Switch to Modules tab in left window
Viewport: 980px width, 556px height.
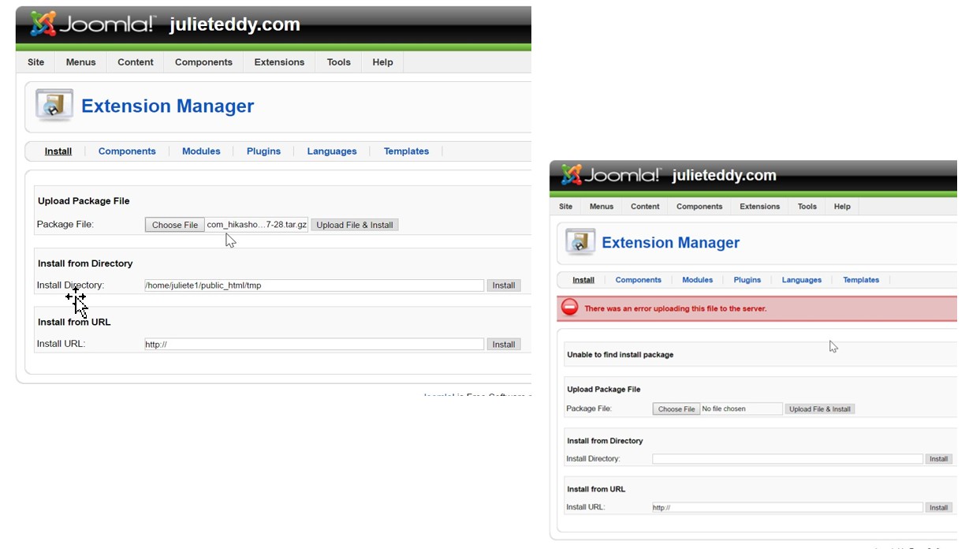[201, 151]
